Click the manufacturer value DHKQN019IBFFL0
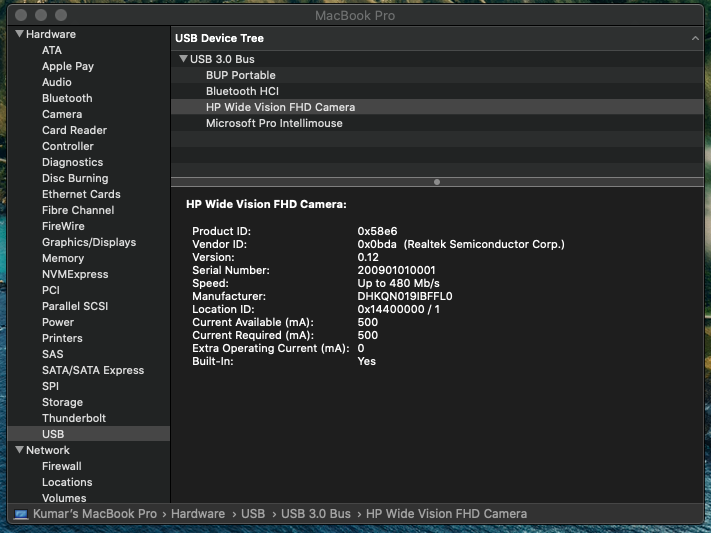The height and width of the screenshot is (533, 711). coord(405,297)
